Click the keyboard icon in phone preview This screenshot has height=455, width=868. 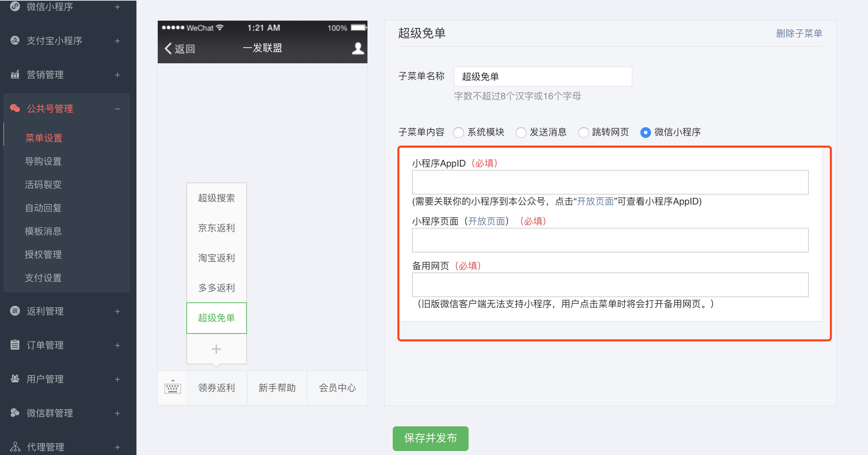(172, 387)
